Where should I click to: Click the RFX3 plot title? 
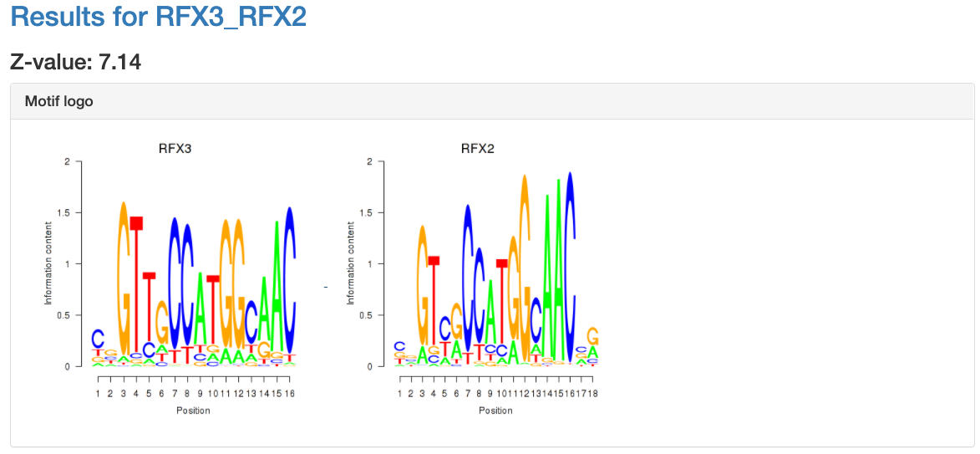175,149
